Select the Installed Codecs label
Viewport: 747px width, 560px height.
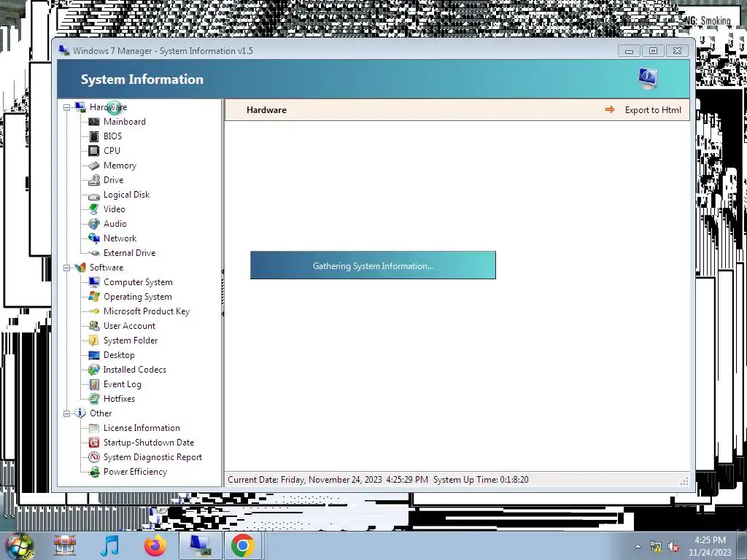click(x=135, y=370)
